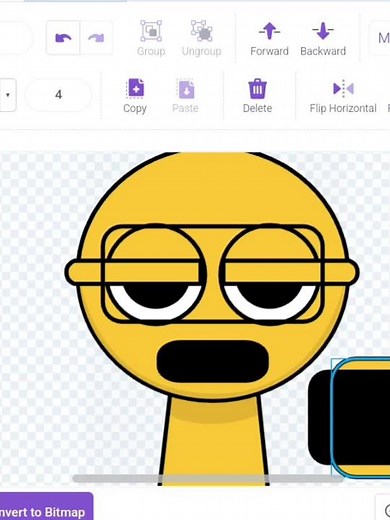Paste the copied shape
Viewport: 390px width, 520px height.
tap(185, 96)
